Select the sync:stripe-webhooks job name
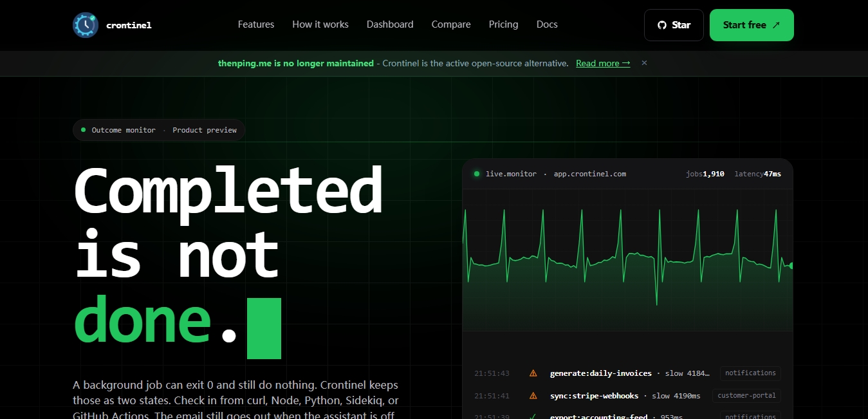The height and width of the screenshot is (419, 868). coord(595,396)
